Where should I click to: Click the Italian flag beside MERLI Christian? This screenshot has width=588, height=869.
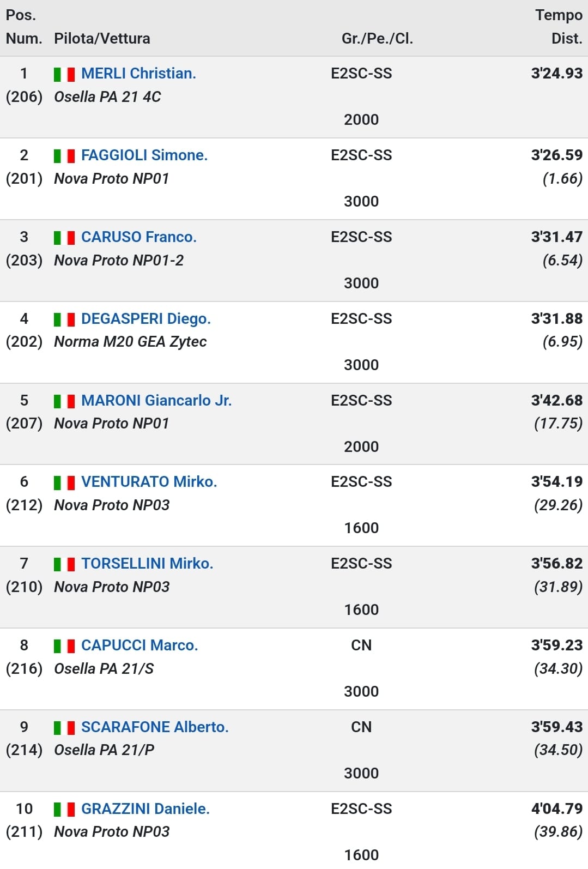click(x=64, y=74)
